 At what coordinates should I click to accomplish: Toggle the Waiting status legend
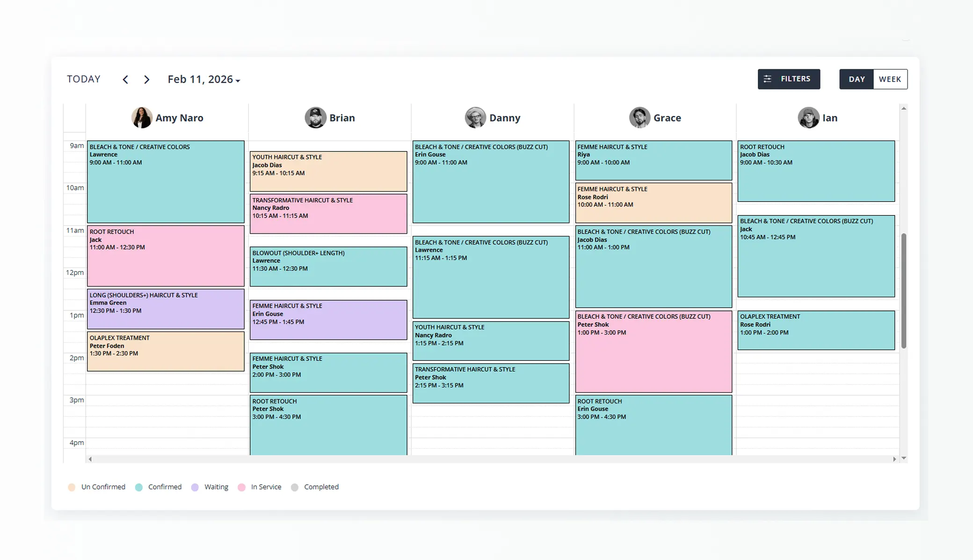pos(209,487)
